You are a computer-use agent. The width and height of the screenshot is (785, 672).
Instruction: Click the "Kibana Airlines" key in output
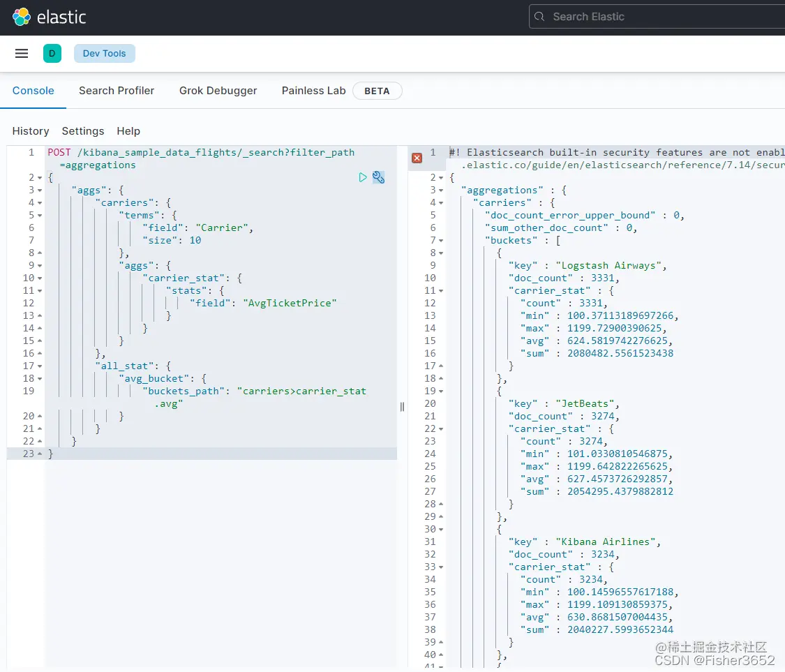coord(605,542)
